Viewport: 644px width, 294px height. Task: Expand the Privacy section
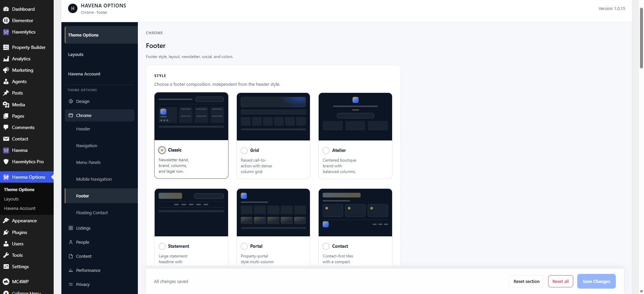pyautogui.click(x=100, y=284)
